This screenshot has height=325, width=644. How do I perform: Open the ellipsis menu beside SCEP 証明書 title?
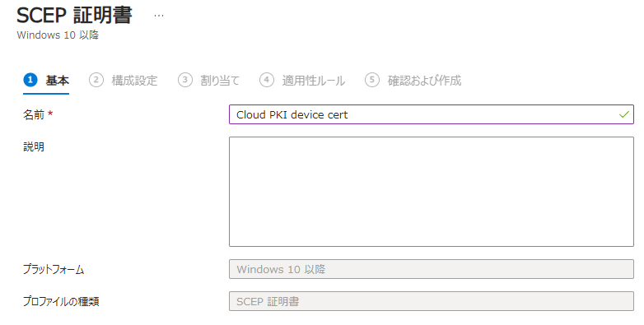point(159,16)
